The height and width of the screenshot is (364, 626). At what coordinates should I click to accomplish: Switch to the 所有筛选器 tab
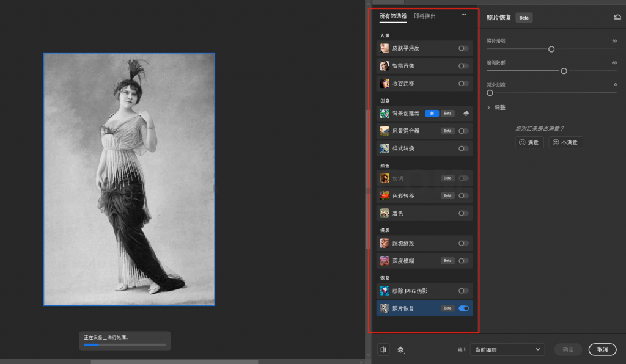click(393, 16)
